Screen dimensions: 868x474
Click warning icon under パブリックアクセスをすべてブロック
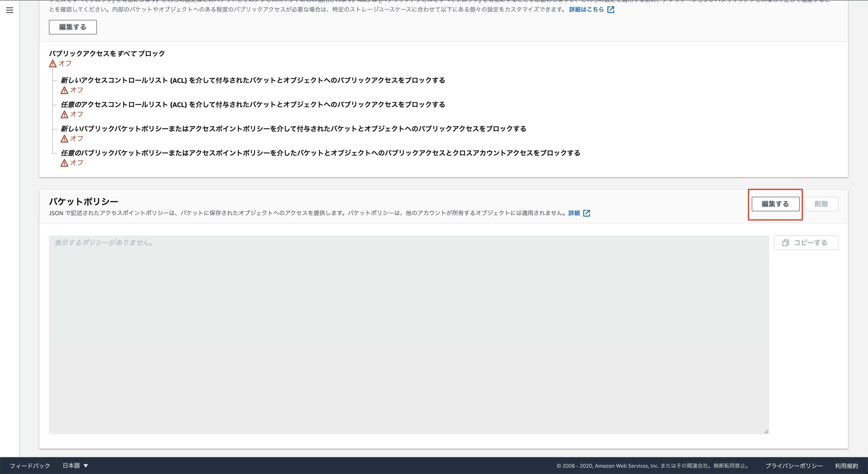[53, 63]
